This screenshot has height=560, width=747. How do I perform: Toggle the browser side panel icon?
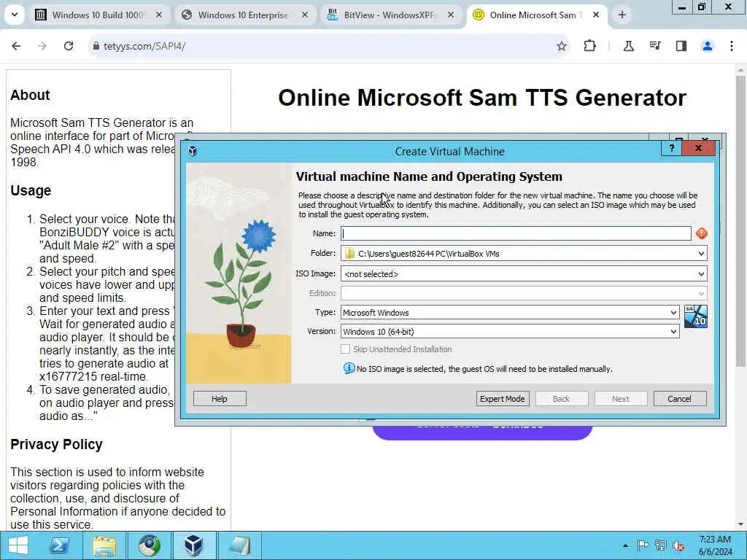tap(681, 46)
